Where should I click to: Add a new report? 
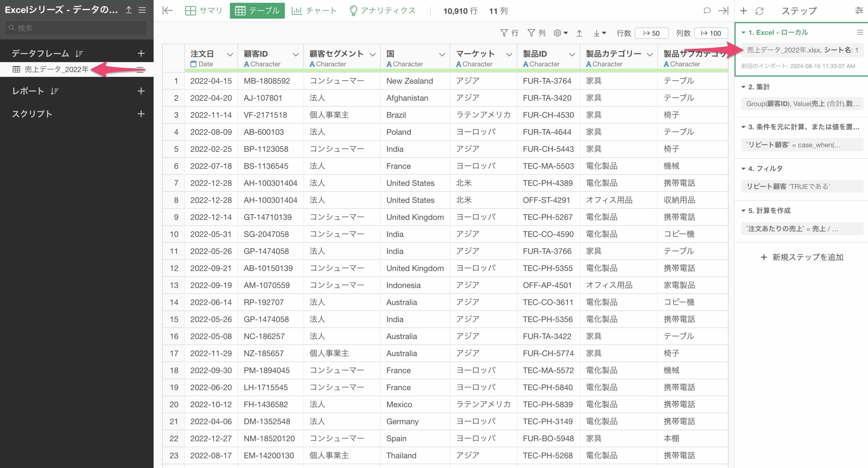pos(141,91)
